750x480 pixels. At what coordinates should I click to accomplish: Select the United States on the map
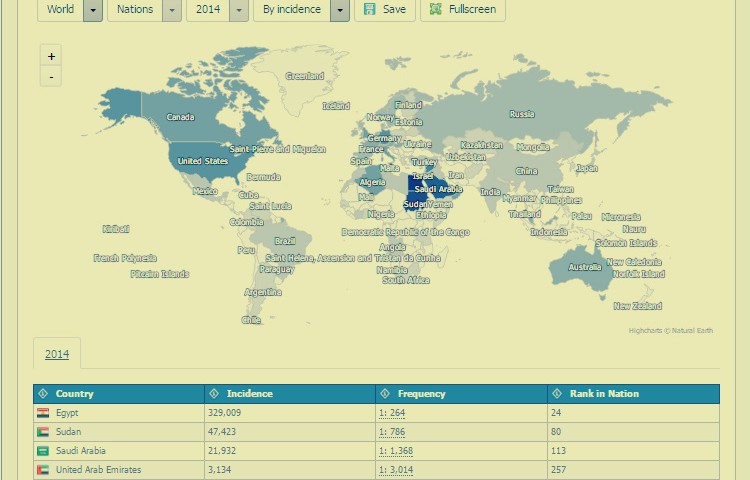[203, 160]
